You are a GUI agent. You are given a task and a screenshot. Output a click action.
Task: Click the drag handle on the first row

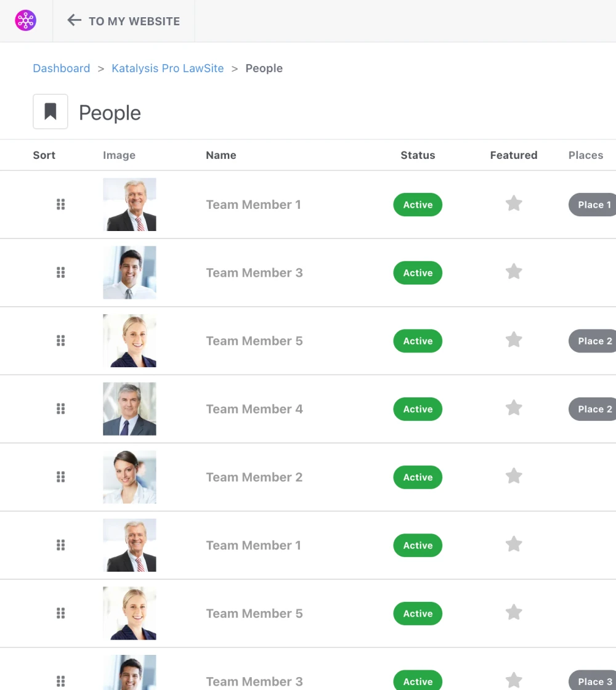point(60,205)
